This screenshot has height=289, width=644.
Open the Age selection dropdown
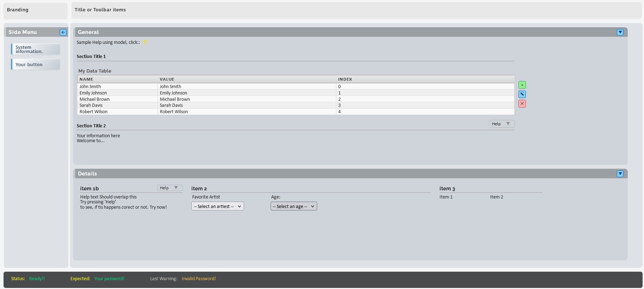294,206
